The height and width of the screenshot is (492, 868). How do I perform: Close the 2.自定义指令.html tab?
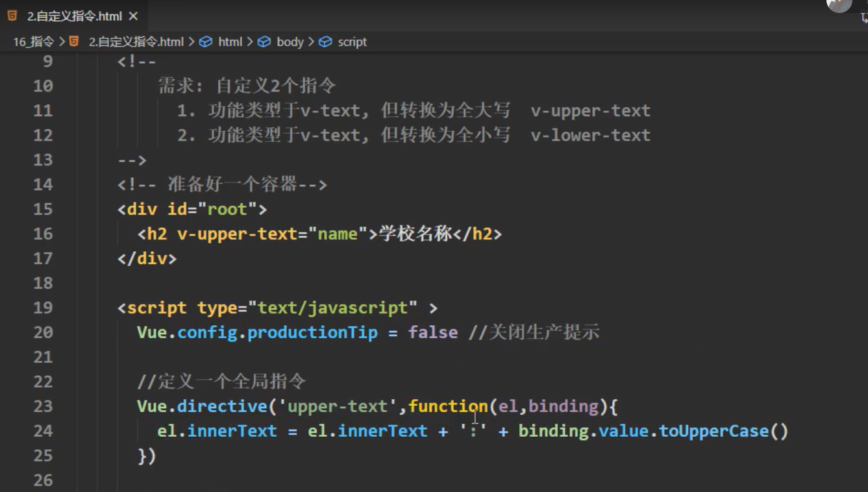coord(133,16)
